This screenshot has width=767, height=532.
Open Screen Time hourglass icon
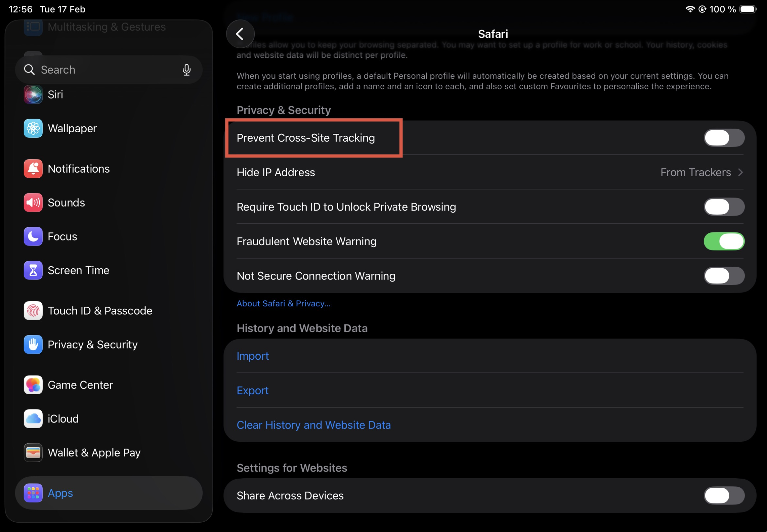coord(33,270)
